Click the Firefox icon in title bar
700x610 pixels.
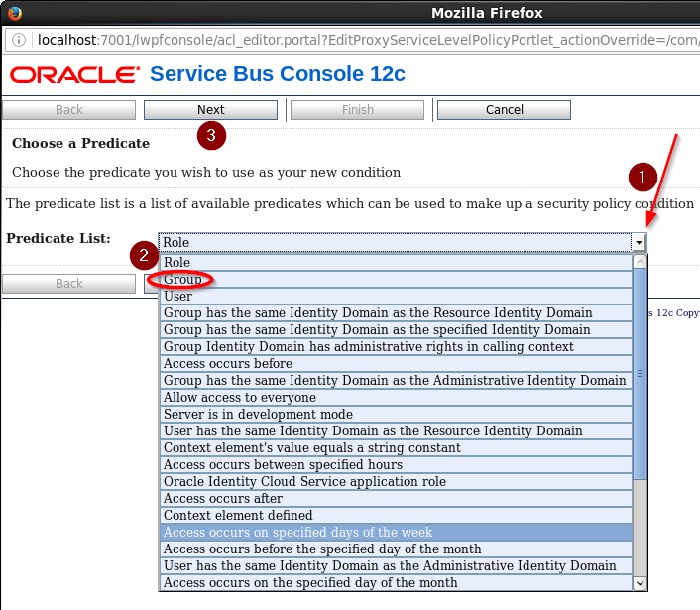pos(14,13)
